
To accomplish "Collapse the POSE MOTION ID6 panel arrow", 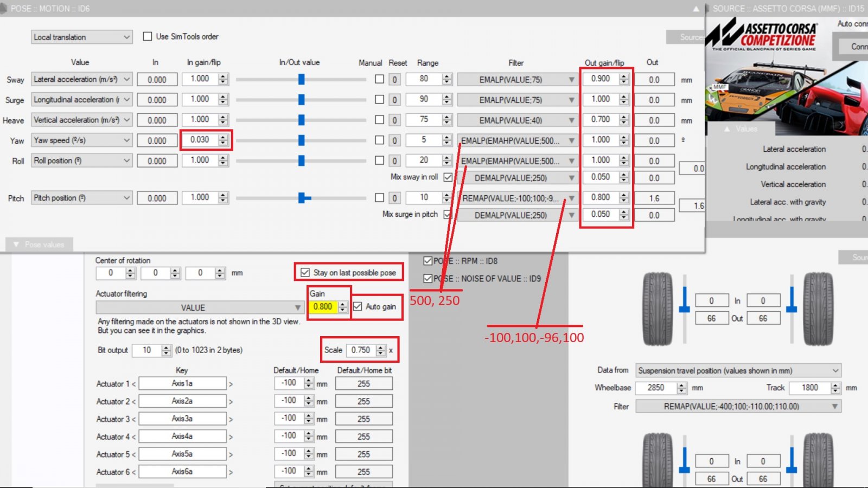I will [695, 9].
